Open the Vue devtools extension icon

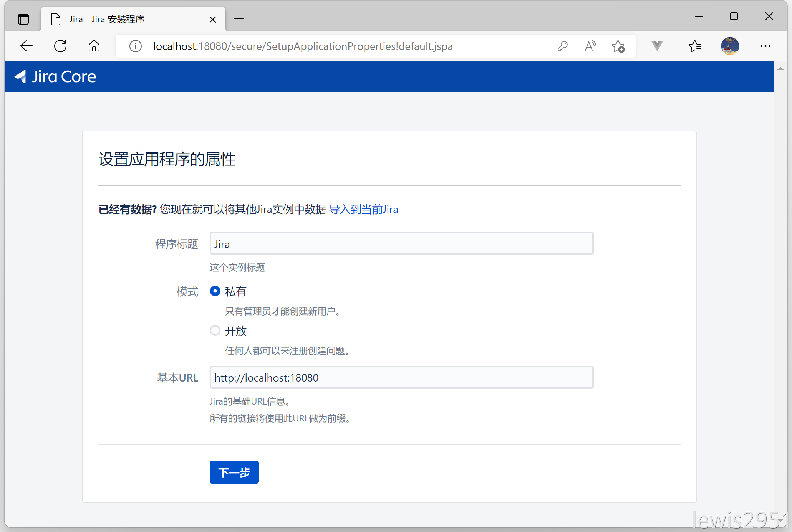pos(657,46)
